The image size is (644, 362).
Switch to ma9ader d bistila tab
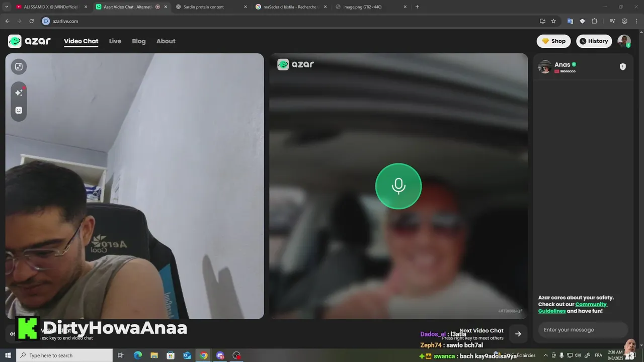[x=291, y=7]
